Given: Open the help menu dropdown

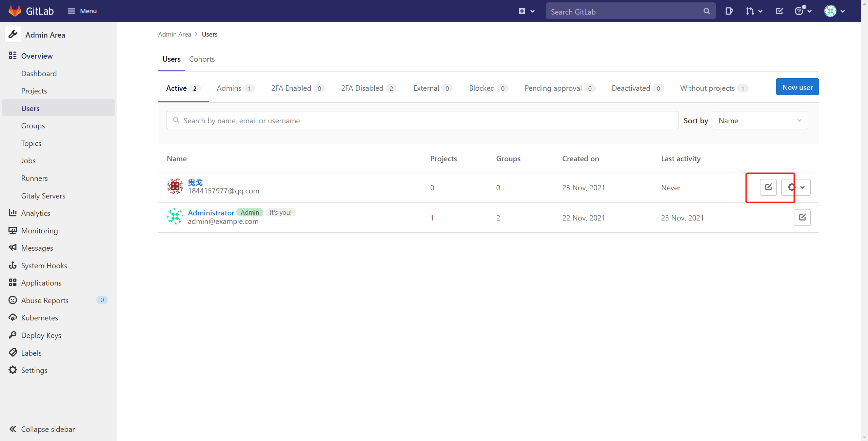Looking at the screenshot, I should (803, 11).
